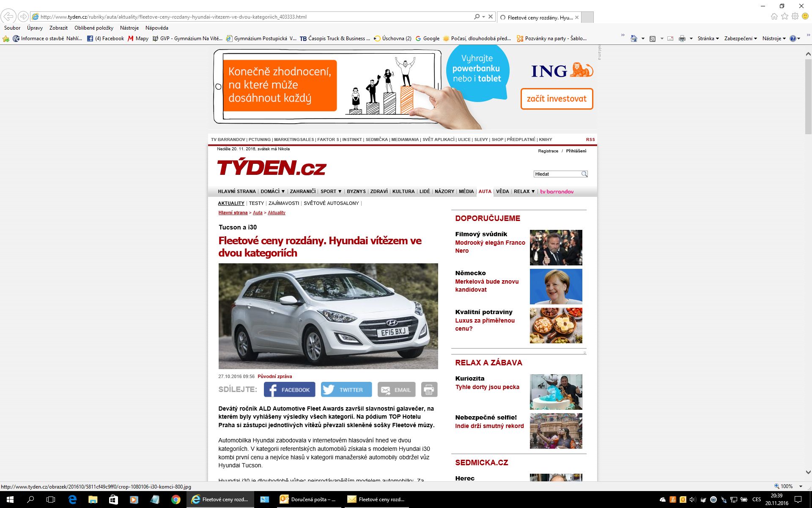Open the Oblíbené položky menu
Image resolution: width=812 pixels, height=508 pixels.
click(94, 28)
